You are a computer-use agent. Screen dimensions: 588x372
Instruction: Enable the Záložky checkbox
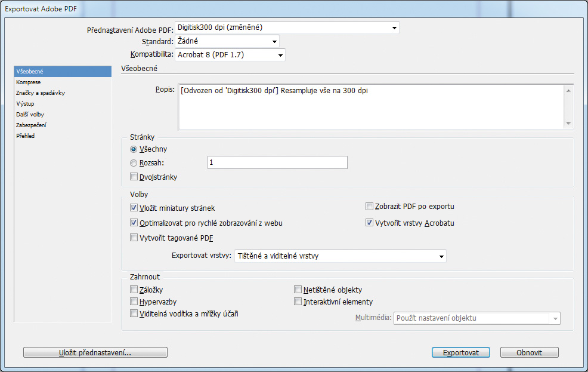[x=134, y=290]
